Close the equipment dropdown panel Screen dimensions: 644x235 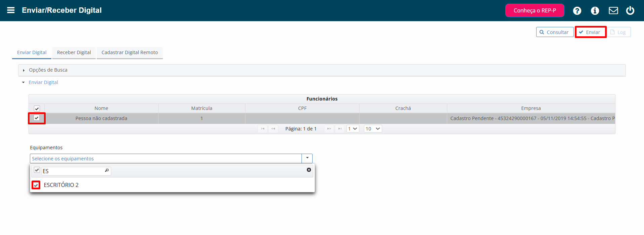[x=309, y=170]
